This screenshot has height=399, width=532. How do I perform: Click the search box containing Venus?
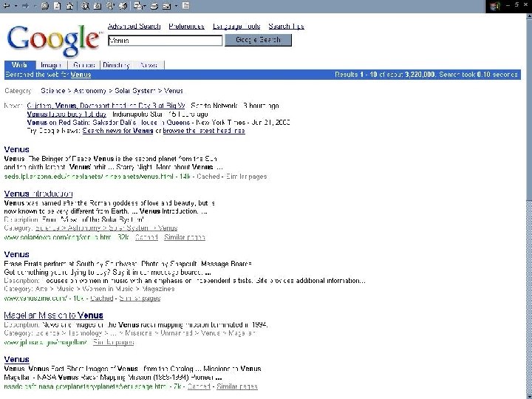click(x=166, y=41)
